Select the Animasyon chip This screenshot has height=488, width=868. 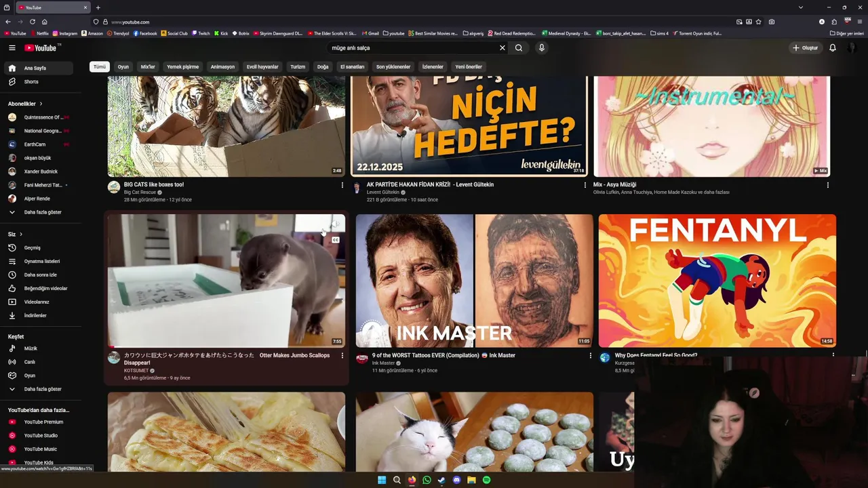tap(222, 67)
